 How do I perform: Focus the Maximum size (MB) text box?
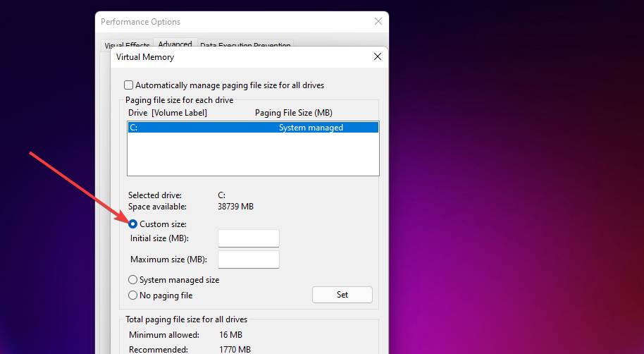pos(249,260)
